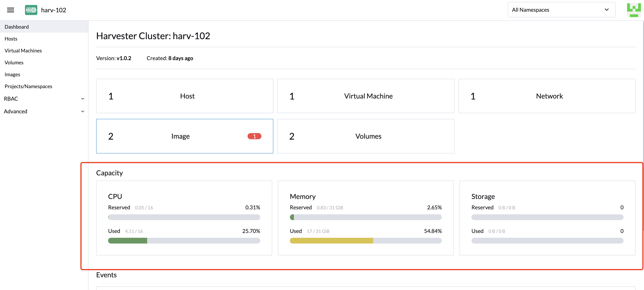Open the Volumes count card

point(365,136)
